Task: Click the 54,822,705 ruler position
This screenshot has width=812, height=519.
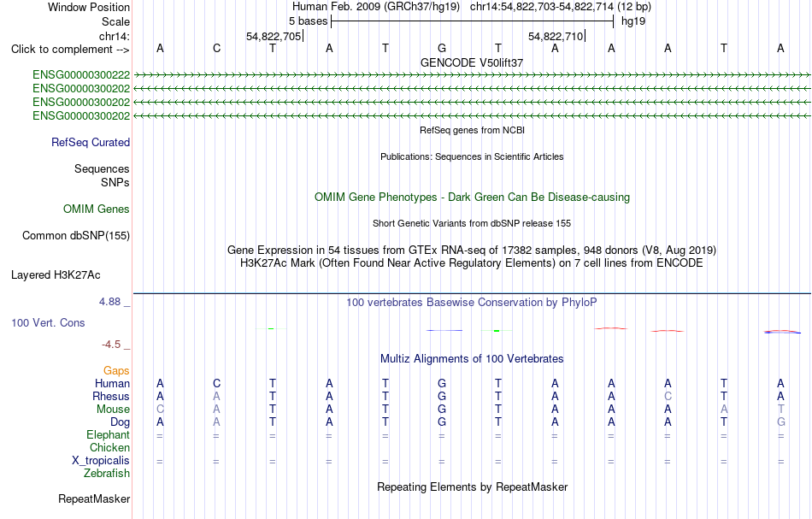Action: pyautogui.click(x=274, y=36)
